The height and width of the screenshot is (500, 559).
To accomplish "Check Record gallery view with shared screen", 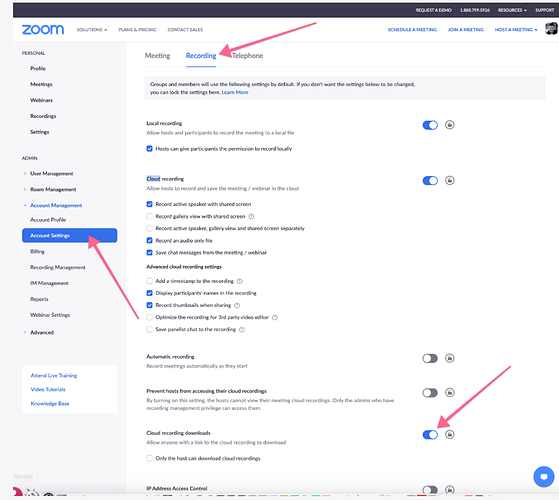I will [x=149, y=216].
